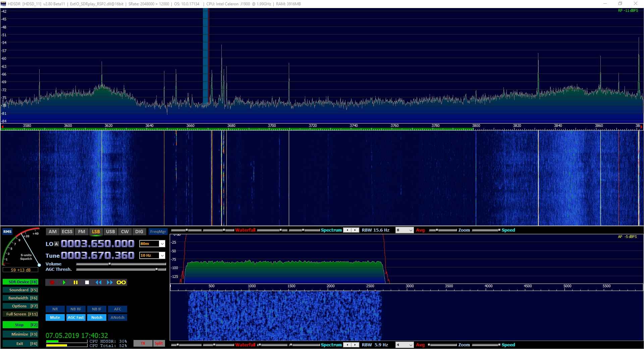Open Soundcard [F5] settings
Image resolution: width=644 pixels, height=349 pixels.
click(20, 290)
